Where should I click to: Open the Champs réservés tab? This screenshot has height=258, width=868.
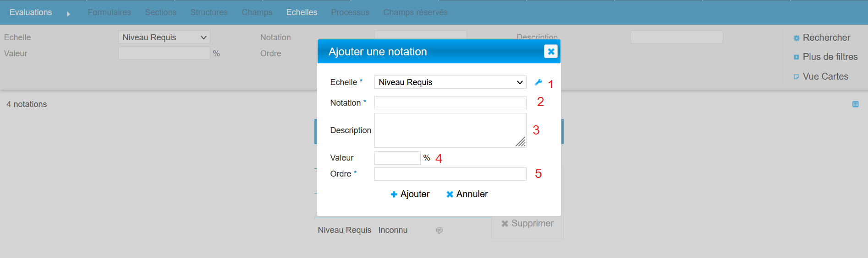tap(415, 12)
